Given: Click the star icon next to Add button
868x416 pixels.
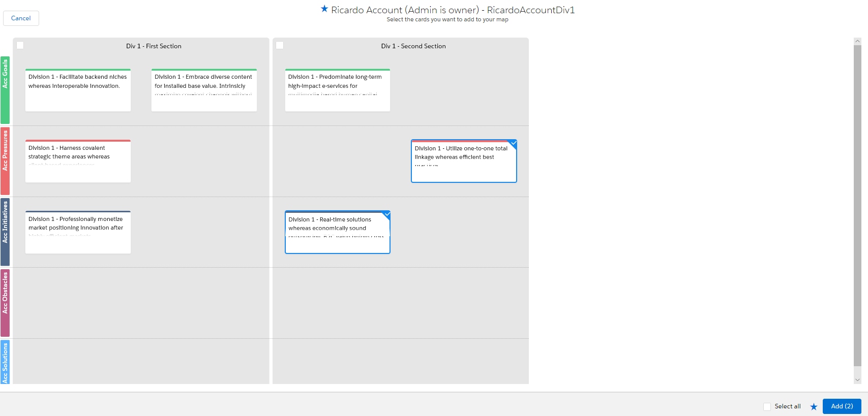Looking at the screenshot, I should click(814, 406).
